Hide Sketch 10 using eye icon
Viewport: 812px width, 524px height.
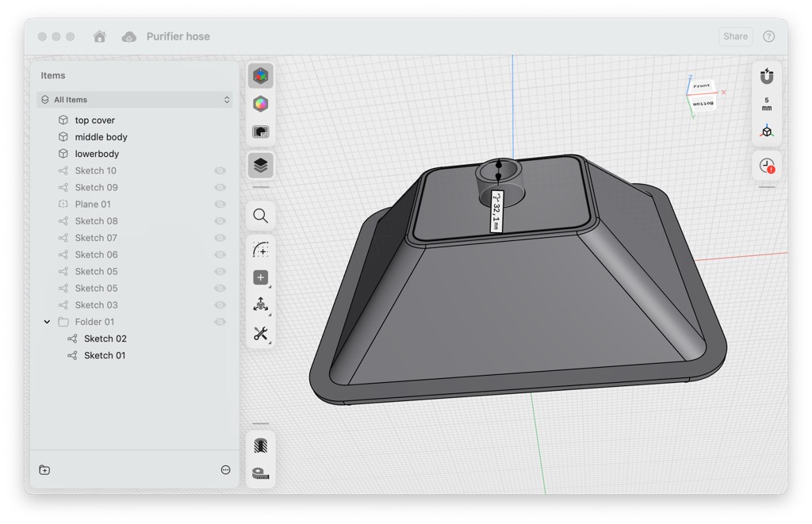(220, 170)
